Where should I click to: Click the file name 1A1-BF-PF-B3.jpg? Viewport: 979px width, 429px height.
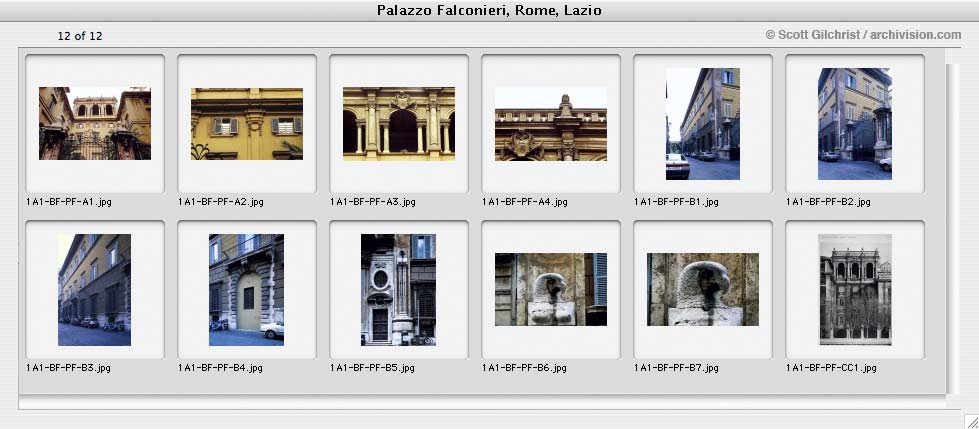pyautogui.click(x=68, y=368)
